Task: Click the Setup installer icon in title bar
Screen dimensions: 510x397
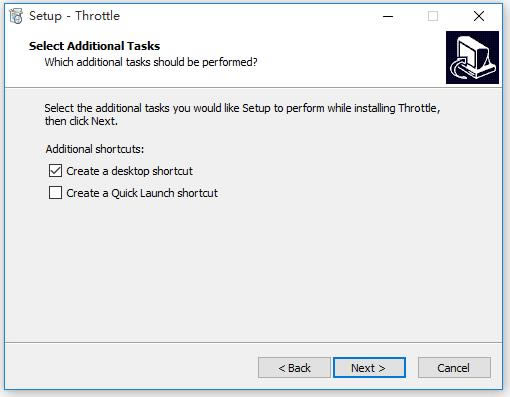Action: (x=16, y=16)
